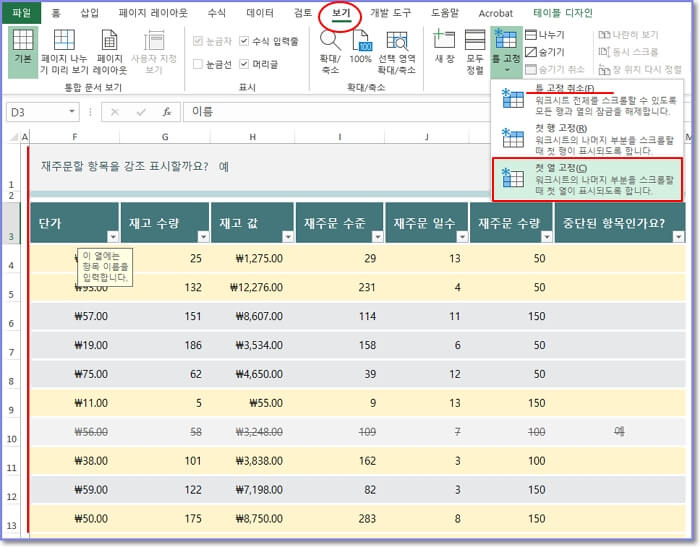
Task: Select column G header
Action: point(165,137)
